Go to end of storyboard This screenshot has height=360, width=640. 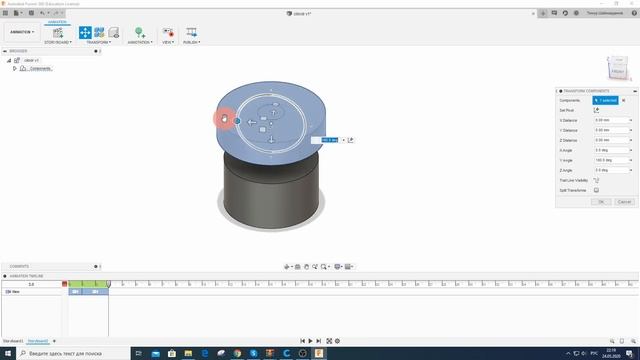[x=319, y=341]
